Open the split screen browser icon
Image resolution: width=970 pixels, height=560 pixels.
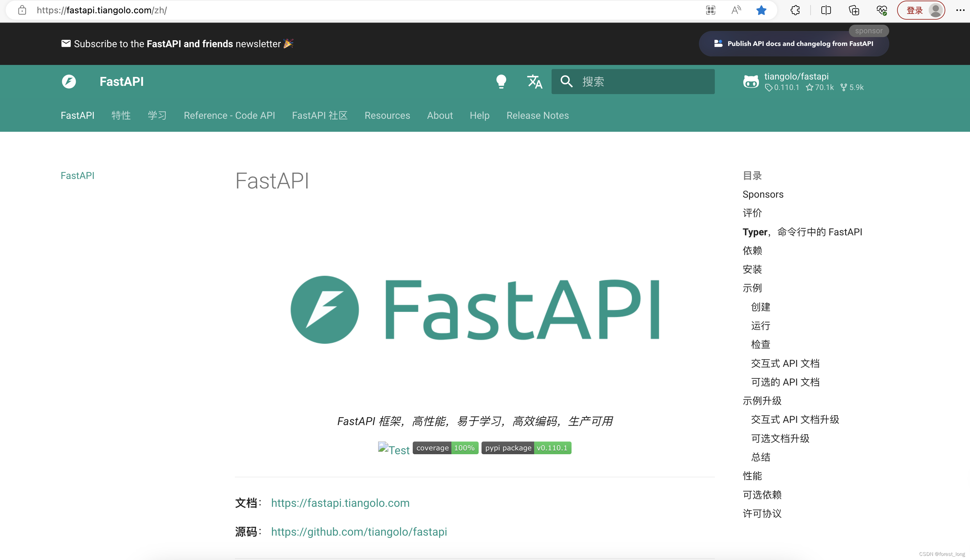(826, 10)
